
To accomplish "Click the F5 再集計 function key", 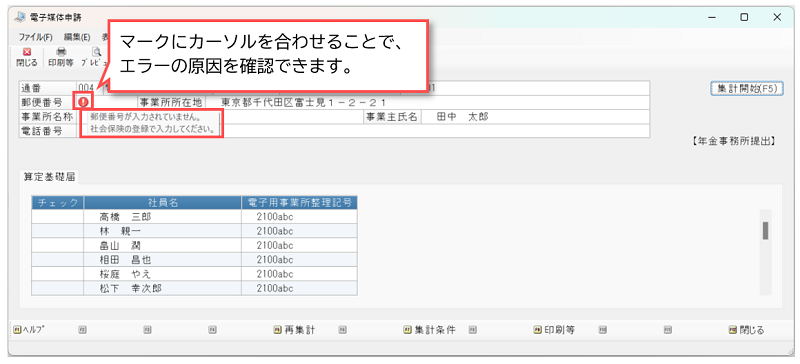I will tap(294, 330).
